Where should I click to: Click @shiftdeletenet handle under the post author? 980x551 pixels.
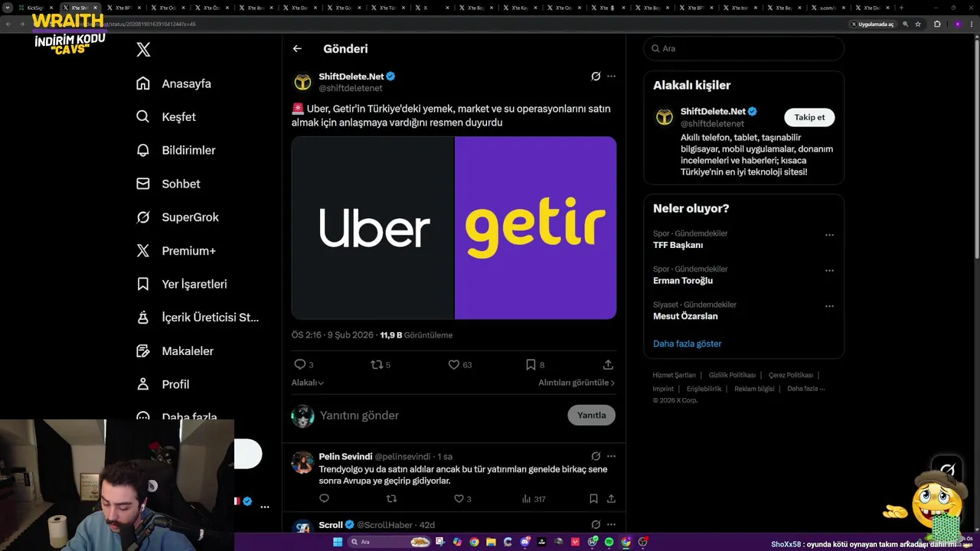(350, 88)
